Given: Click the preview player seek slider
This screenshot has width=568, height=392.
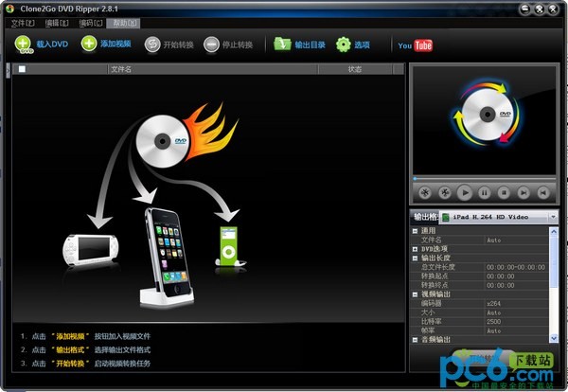Looking at the screenshot, I should coord(484,179).
